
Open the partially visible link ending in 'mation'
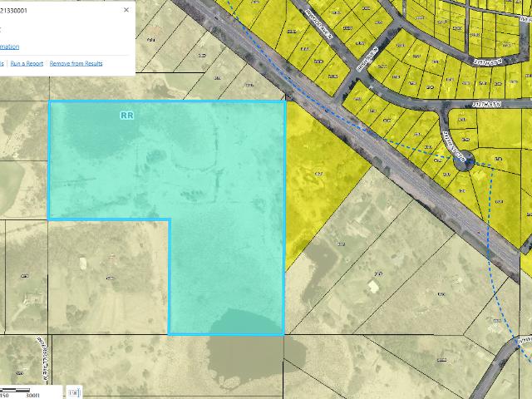[9, 47]
